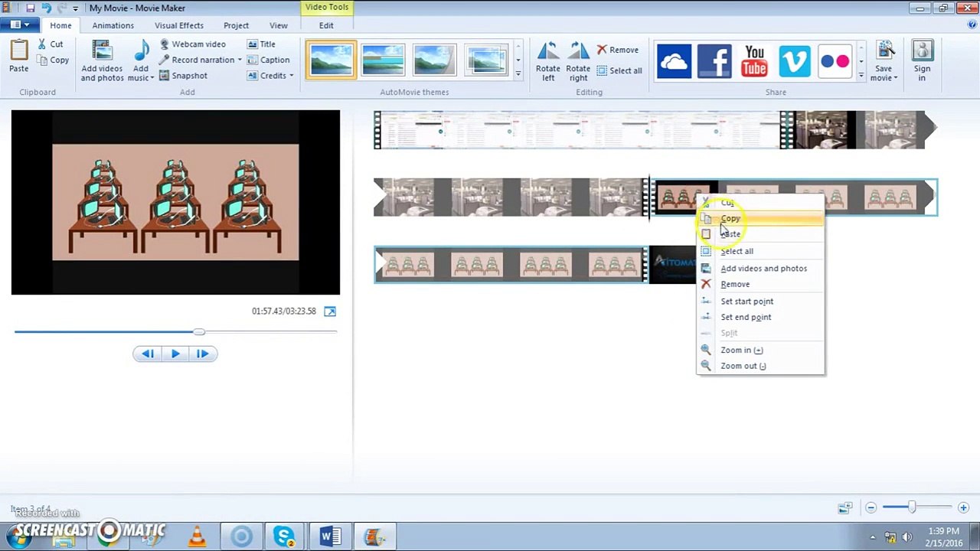The image size is (980, 551).
Task: Choose Set start point in context menu
Action: (760, 302)
